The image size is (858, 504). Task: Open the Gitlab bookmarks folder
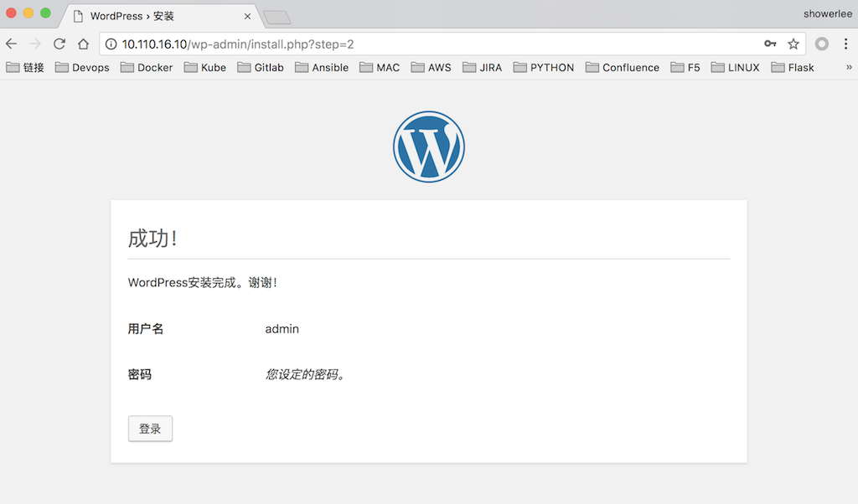click(261, 67)
